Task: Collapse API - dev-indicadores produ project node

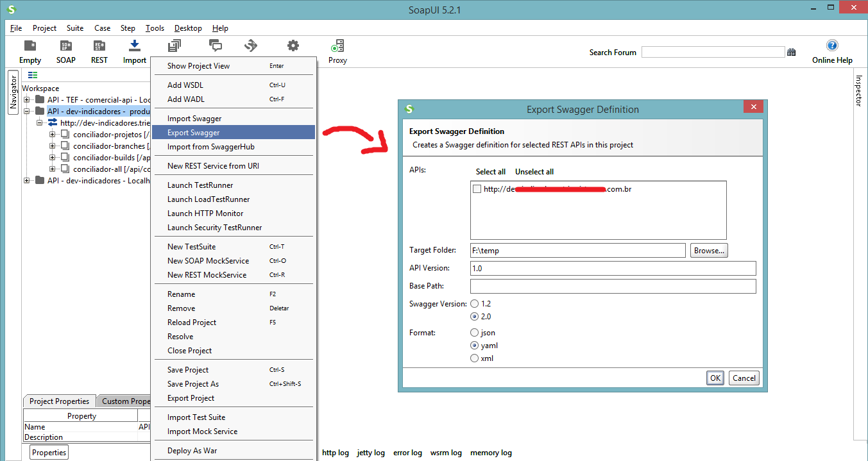Action: pos(27,111)
